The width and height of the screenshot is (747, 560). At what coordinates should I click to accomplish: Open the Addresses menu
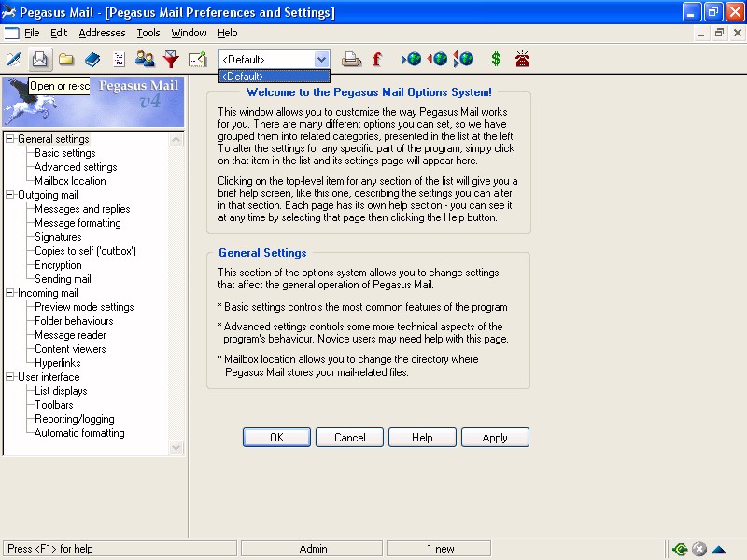[x=102, y=33]
